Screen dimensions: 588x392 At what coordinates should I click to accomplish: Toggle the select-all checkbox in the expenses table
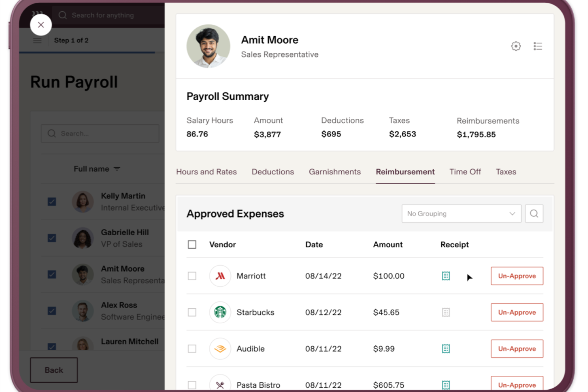click(192, 245)
